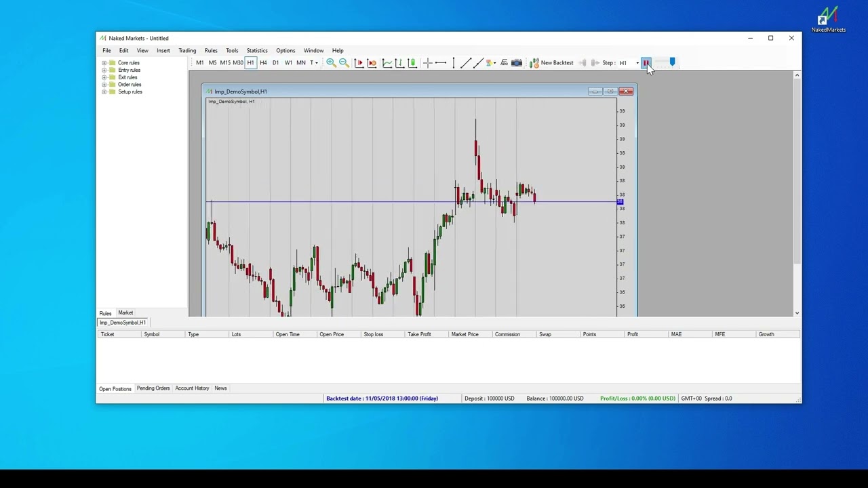
Task: Toggle H1 timeframe button
Action: pos(250,62)
